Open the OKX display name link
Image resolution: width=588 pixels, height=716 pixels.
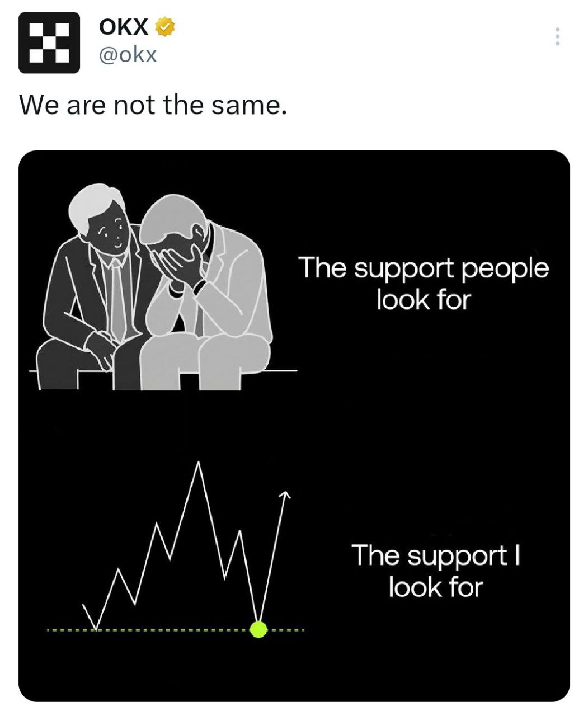pos(124,27)
